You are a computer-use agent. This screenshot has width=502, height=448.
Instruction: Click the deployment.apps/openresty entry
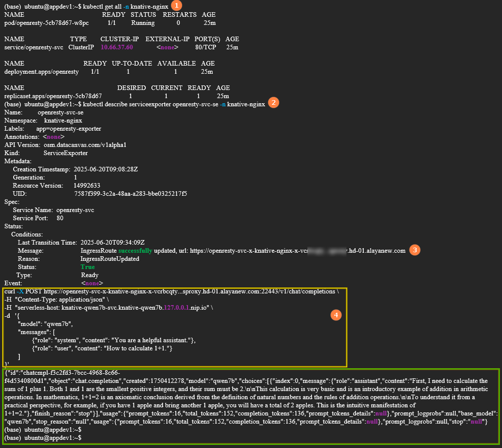tap(41, 72)
